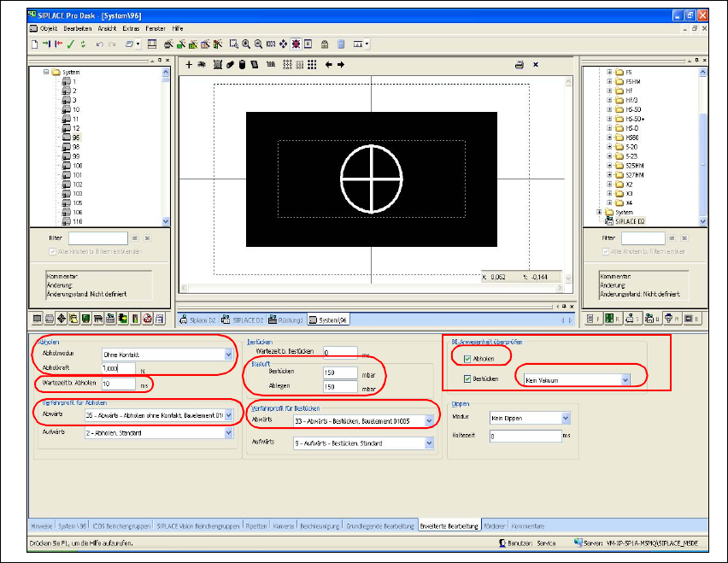Click the zoom out magnifier icon
The width and height of the screenshot is (728, 563).
click(257, 44)
